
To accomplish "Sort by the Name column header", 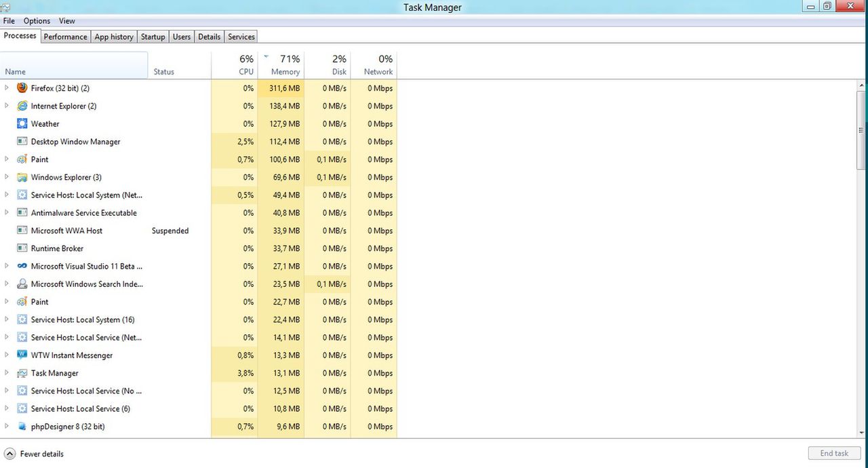I will 74,65.
